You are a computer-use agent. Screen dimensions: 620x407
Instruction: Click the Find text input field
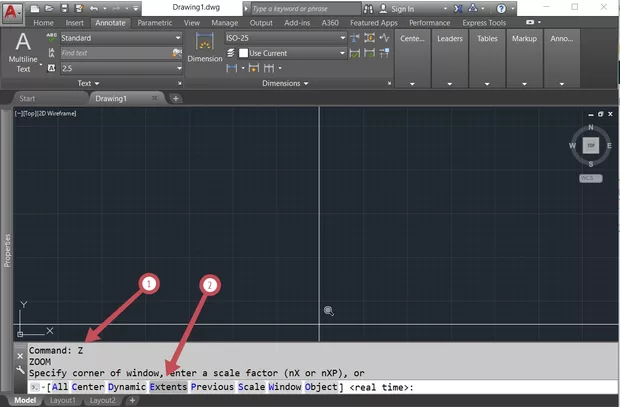tap(114, 53)
